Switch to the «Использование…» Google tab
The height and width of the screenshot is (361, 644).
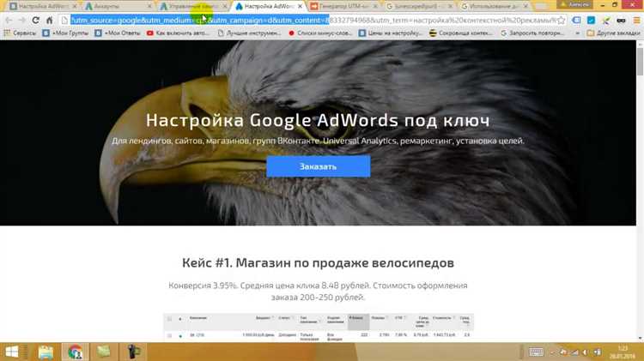tap(493, 6)
